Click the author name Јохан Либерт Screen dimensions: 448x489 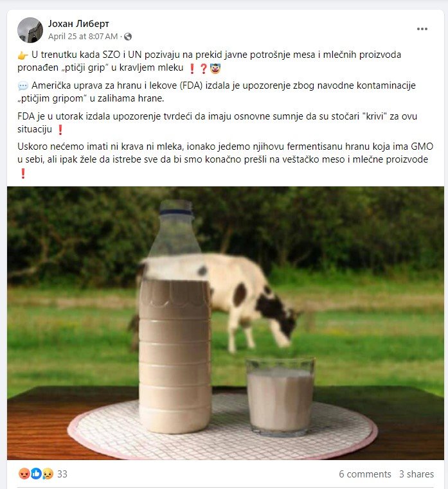coord(78,24)
